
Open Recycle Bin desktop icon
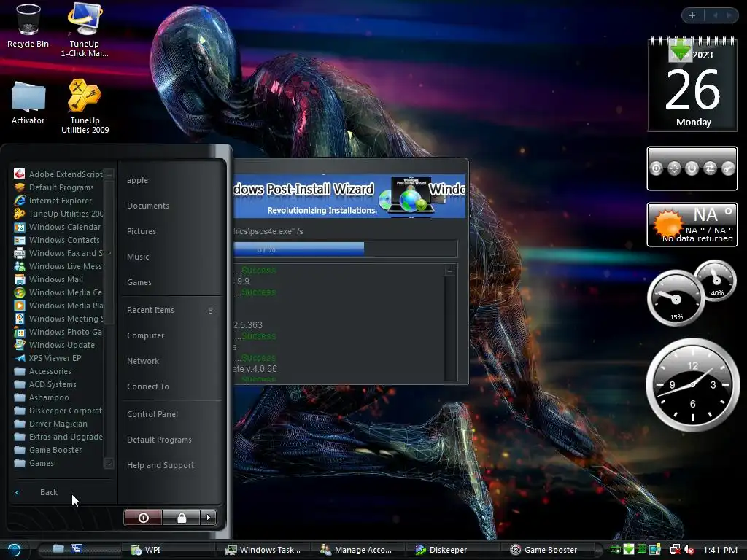[28, 26]
